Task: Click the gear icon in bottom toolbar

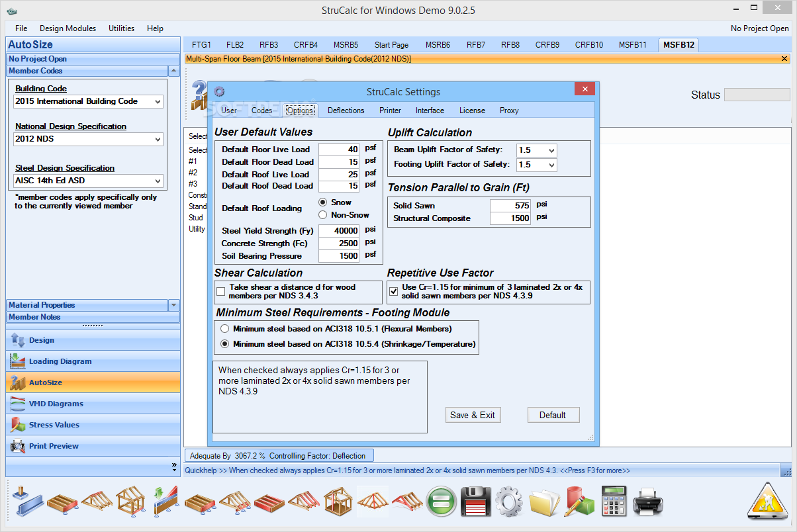Action: click(509, 502)
